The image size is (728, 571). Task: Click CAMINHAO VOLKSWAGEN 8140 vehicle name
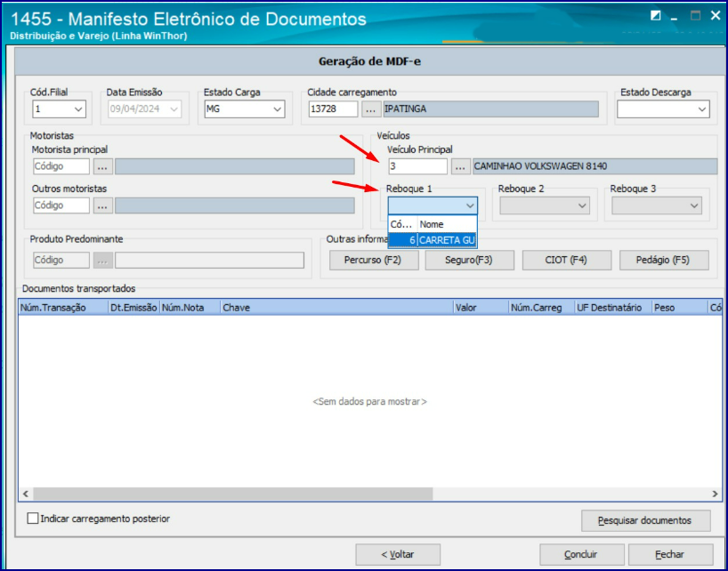tap(540, 166)
